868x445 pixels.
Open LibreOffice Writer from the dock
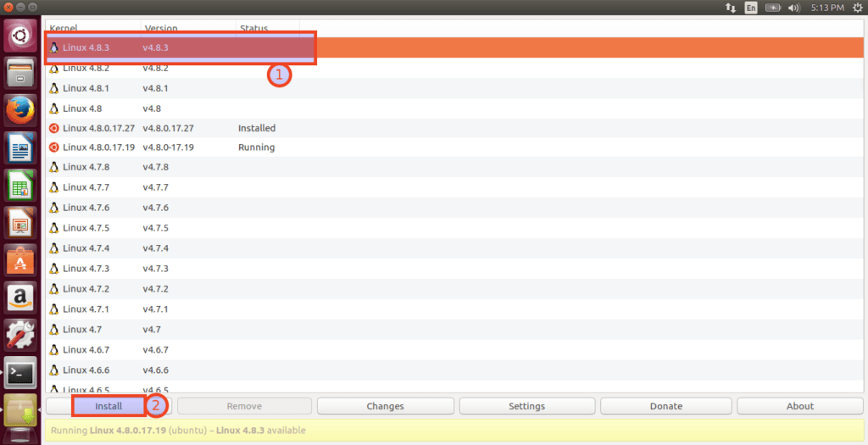click(x=20, y=147)
